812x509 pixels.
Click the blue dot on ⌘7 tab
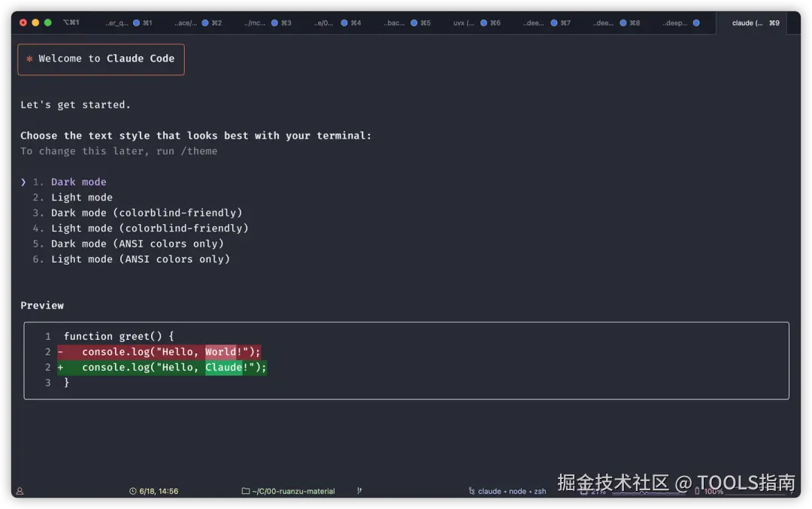coord(553,23)
